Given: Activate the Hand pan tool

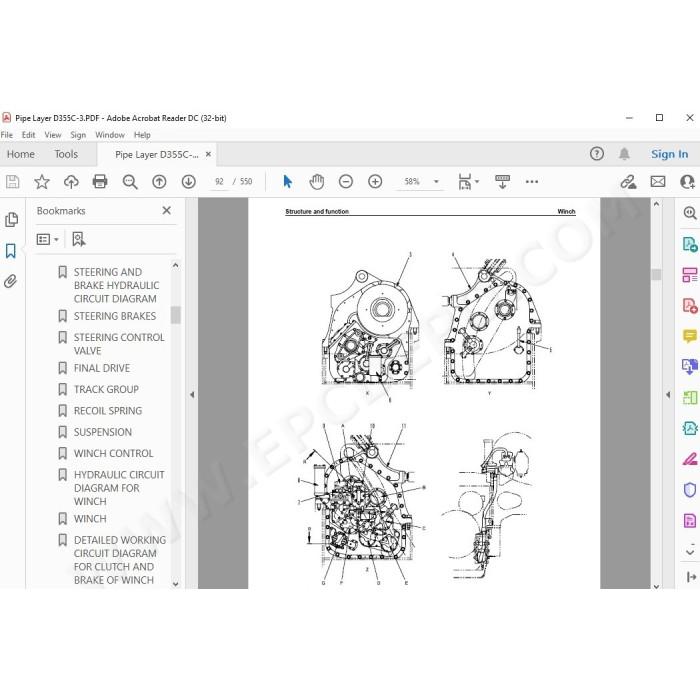Looking at the screenshot, I should [x=317, y=182].
